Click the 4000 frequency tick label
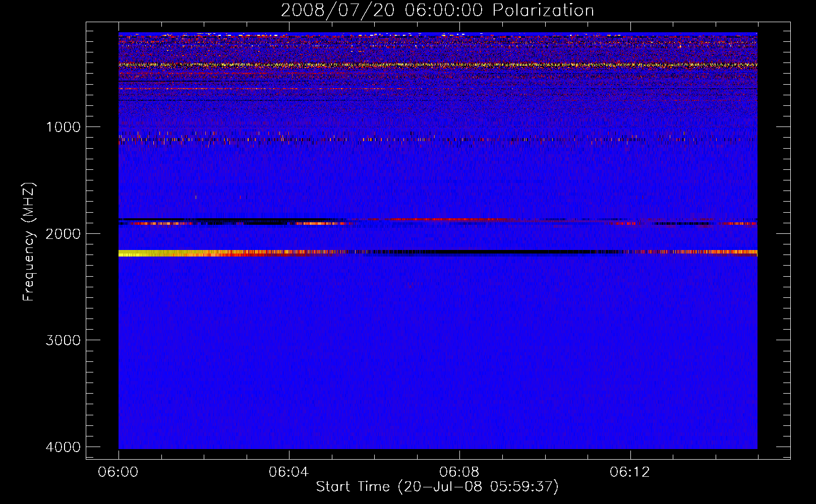The image size is (816, 504). point(63,447)
